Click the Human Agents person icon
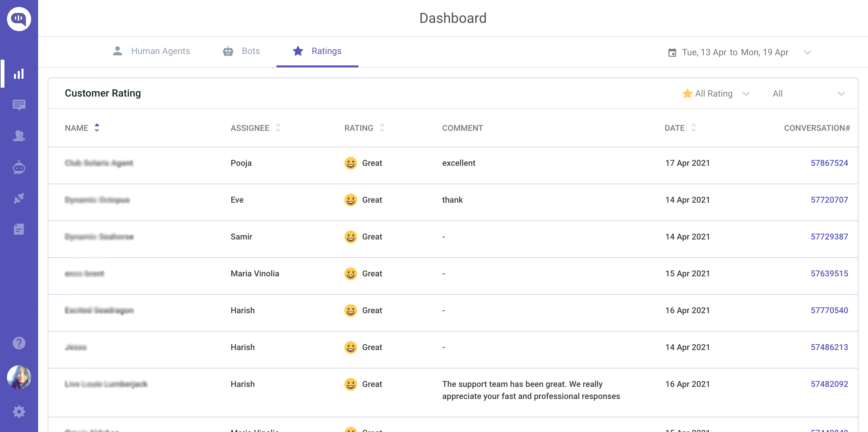868x432 pixels. pyautogui.click(x=117, y=51)
